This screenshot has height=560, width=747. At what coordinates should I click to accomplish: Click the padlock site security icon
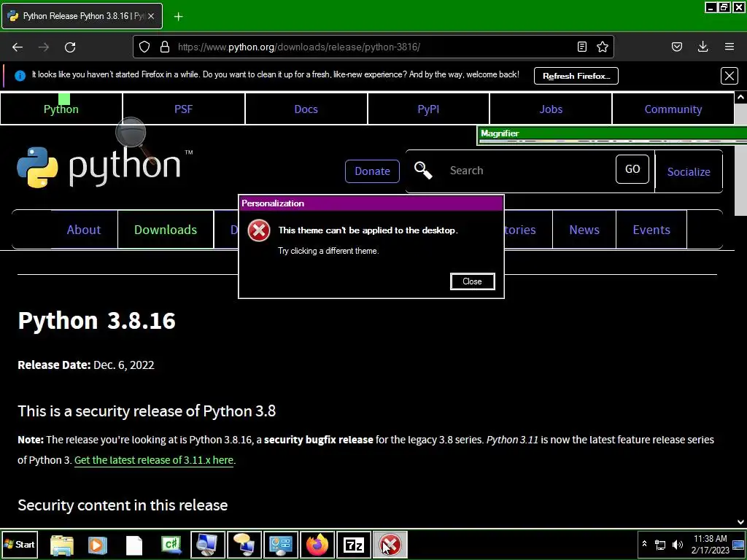tap(165, 47)
